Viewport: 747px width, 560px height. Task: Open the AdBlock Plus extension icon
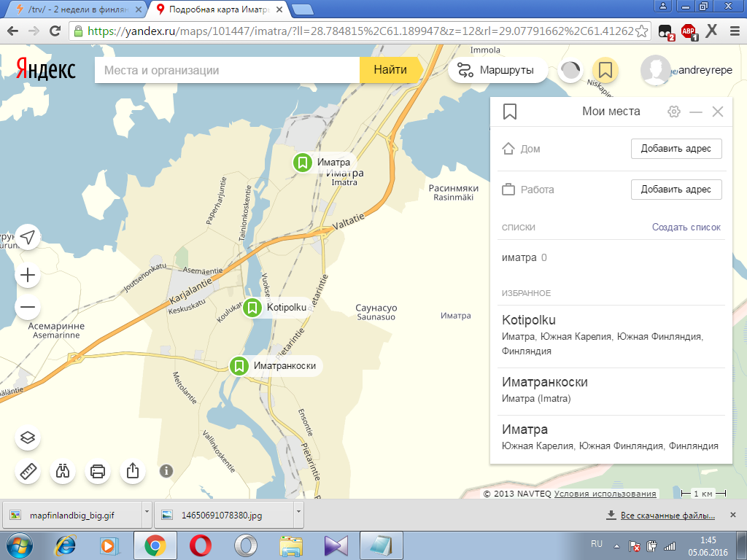689,32
